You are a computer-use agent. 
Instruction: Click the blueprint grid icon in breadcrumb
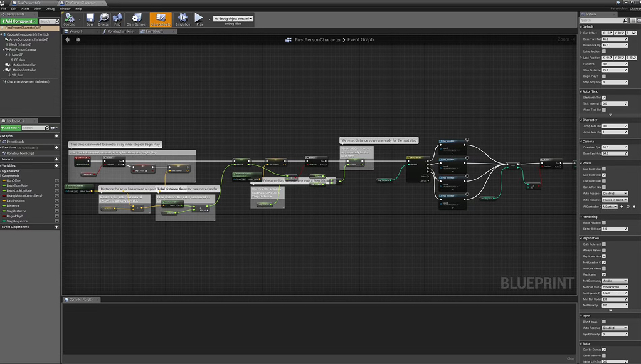(x=289, y=39)
